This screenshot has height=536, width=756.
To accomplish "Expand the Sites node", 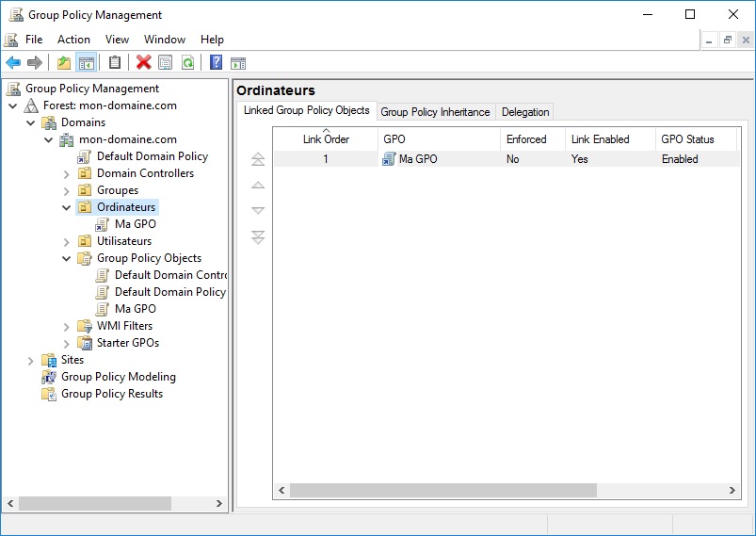I will 31,361.
